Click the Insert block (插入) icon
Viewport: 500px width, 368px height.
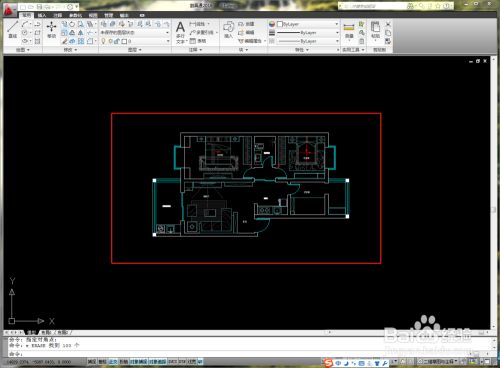(228, 29)
